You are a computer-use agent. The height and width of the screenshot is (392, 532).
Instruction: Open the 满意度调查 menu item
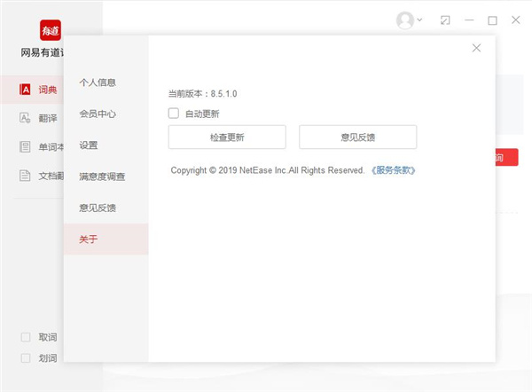click(106, 176)
